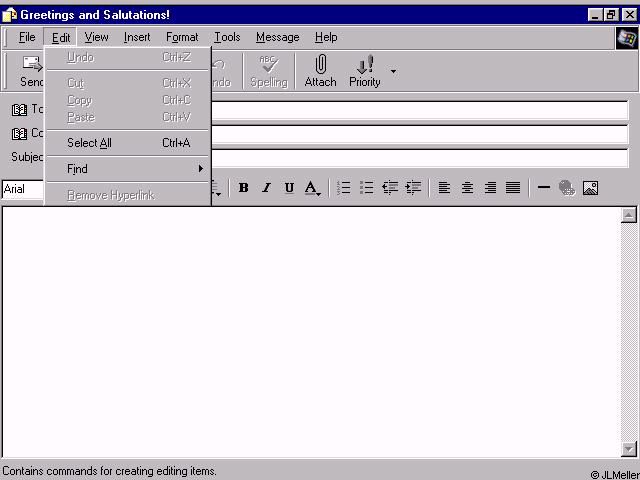This screenshot has width=640, height=480.
Task: Center align the text
Action: 467,188
